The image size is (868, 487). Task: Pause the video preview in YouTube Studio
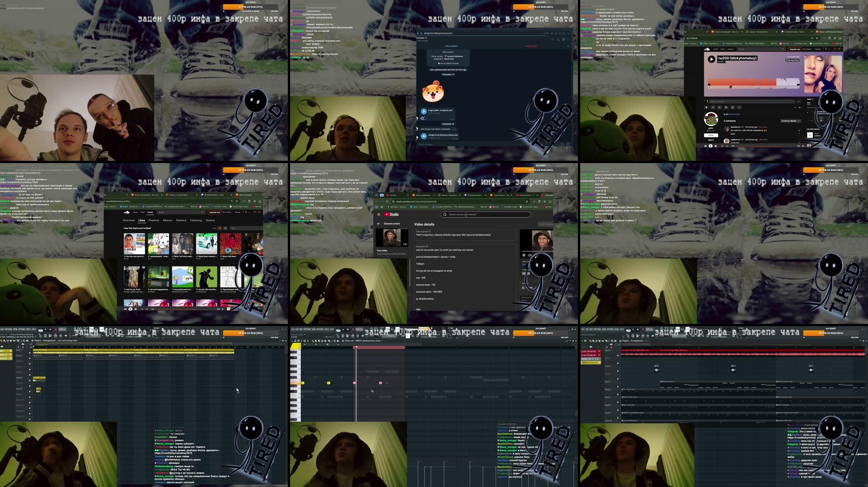point(524,255)
